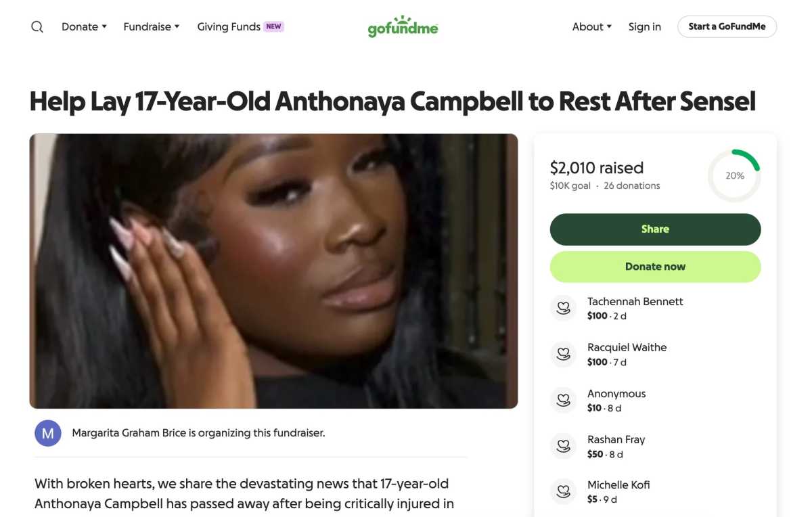Open Giving Funds from the navigation
812x517 pixels.
[229, 27]
